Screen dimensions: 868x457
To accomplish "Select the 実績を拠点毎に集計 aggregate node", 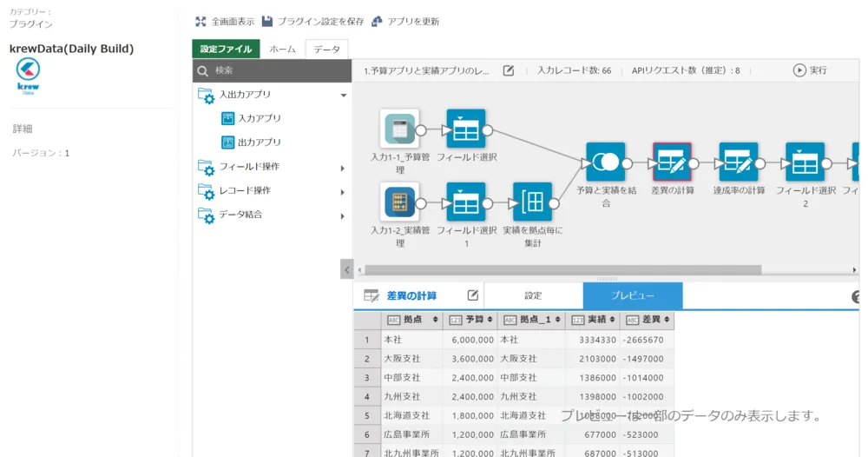I will coord(532,202).
